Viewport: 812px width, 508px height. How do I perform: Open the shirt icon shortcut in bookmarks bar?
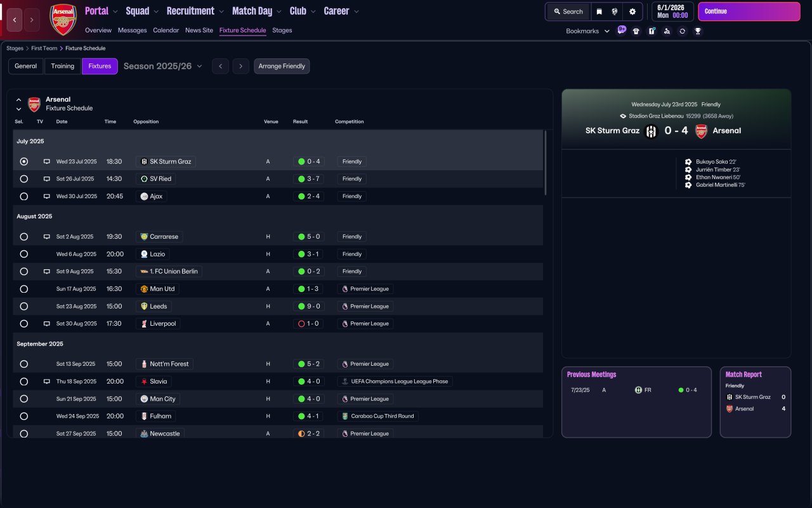coord(636,31)
